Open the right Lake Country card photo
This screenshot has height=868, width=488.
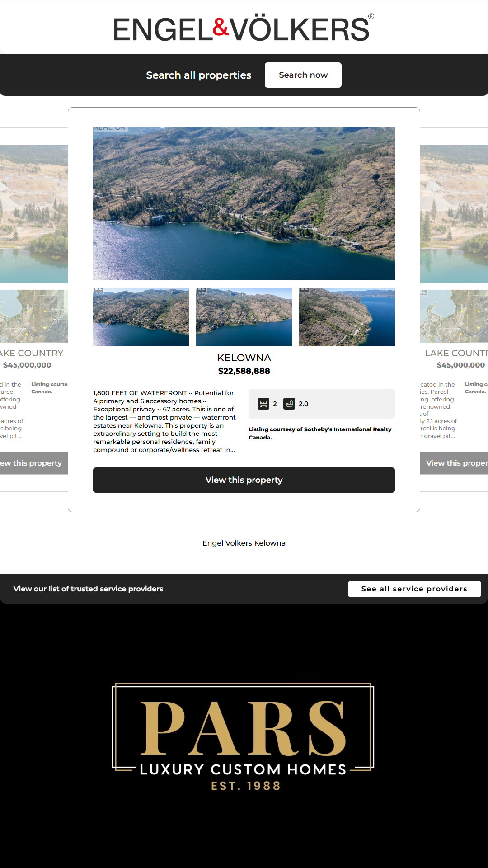click(x=454, y=214)
